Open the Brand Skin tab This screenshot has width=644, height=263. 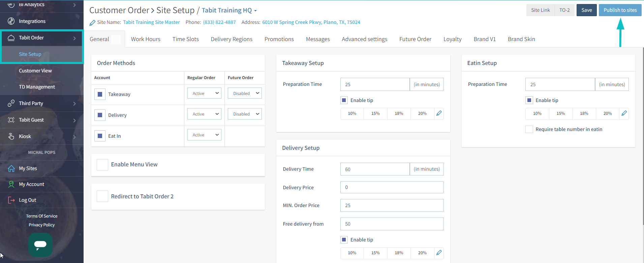click(521, 39)
